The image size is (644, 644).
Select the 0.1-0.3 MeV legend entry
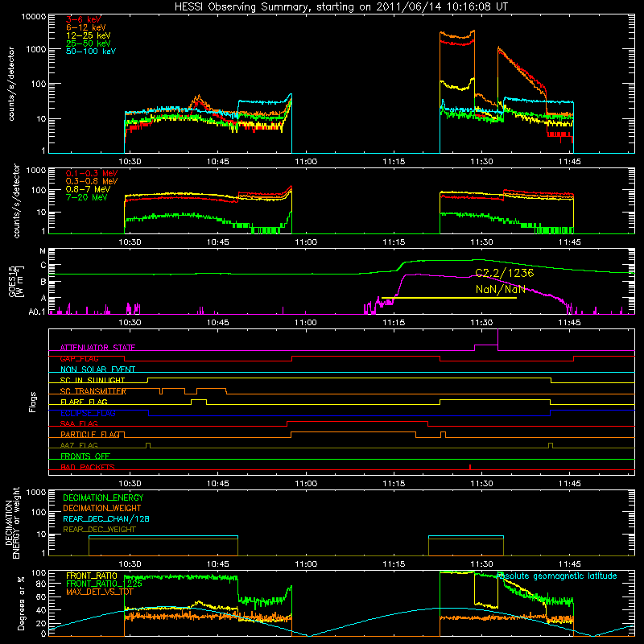coord(92,173)
